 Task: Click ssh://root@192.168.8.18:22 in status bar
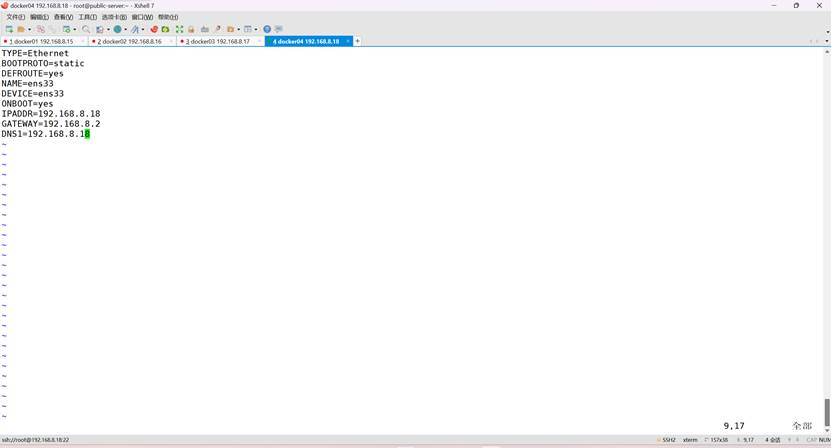(x=35, y=440)
